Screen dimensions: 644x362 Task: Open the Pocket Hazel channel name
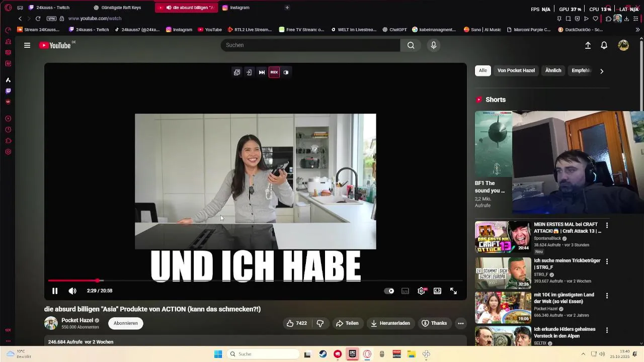click(x=77, y=320)
